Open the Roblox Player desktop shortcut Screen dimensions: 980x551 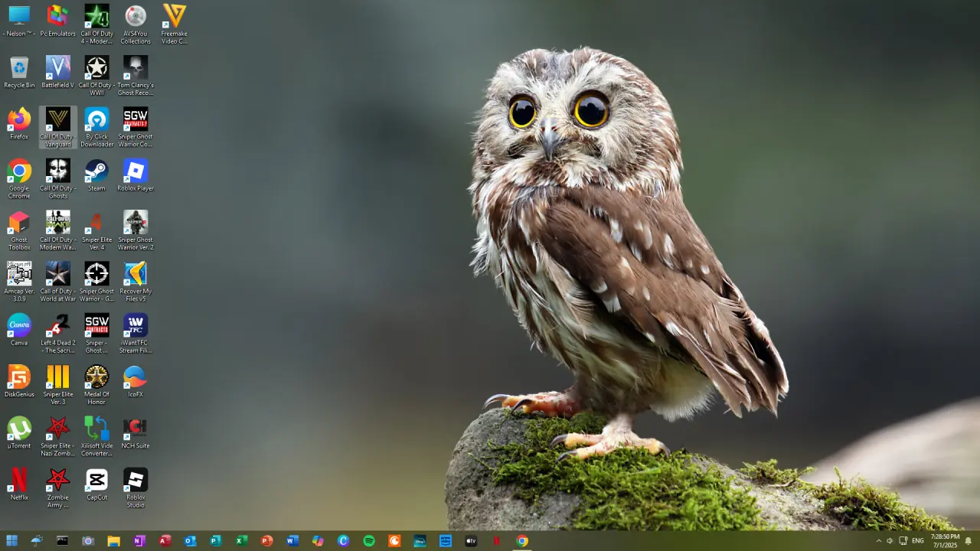(136, 174)
